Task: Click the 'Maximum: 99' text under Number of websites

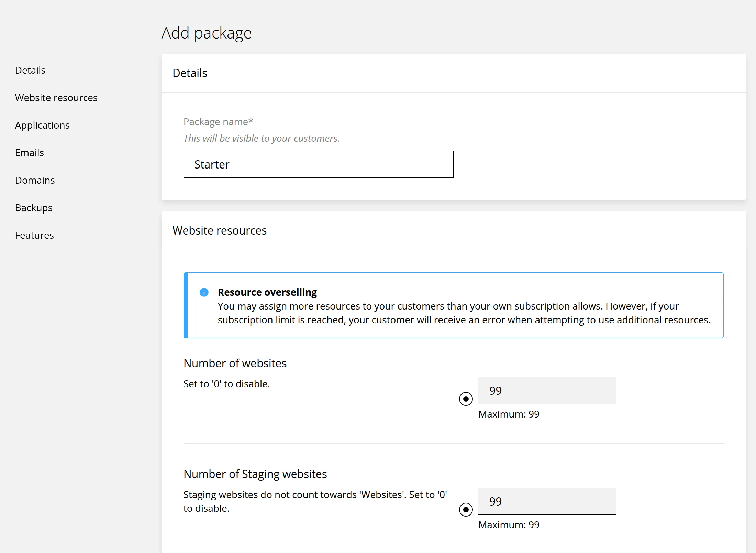Action: pyautogui.click(x=509, y=414)
